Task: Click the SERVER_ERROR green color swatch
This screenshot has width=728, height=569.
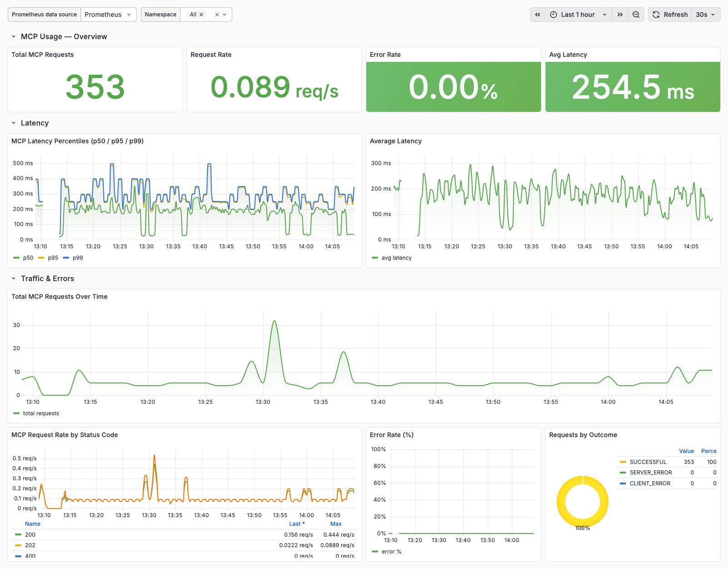Action: (x=623, y=473)
